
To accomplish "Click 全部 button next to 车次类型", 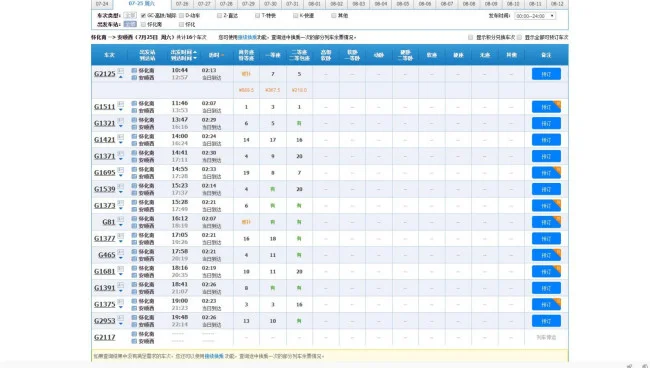I will tap(130, 15).
